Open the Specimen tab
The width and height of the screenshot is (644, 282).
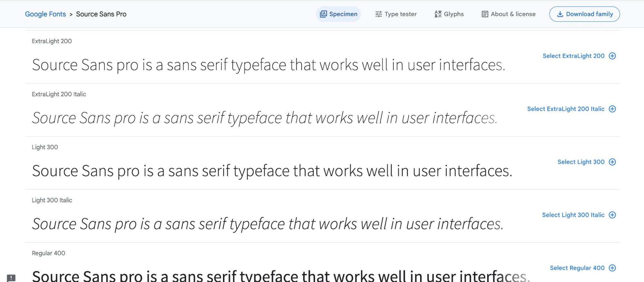coord(338,14)
